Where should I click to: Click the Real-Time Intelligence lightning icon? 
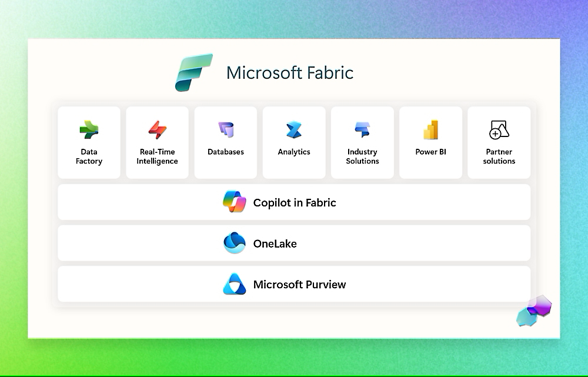(x=157, y=129)
